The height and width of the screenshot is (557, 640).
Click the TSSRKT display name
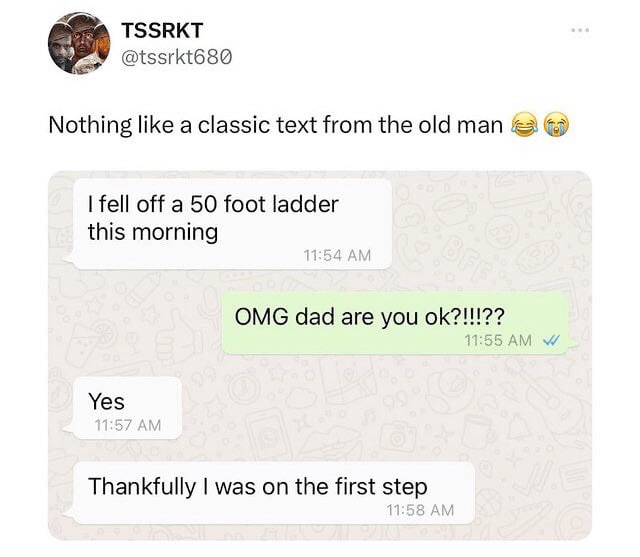tap(162, 31)
